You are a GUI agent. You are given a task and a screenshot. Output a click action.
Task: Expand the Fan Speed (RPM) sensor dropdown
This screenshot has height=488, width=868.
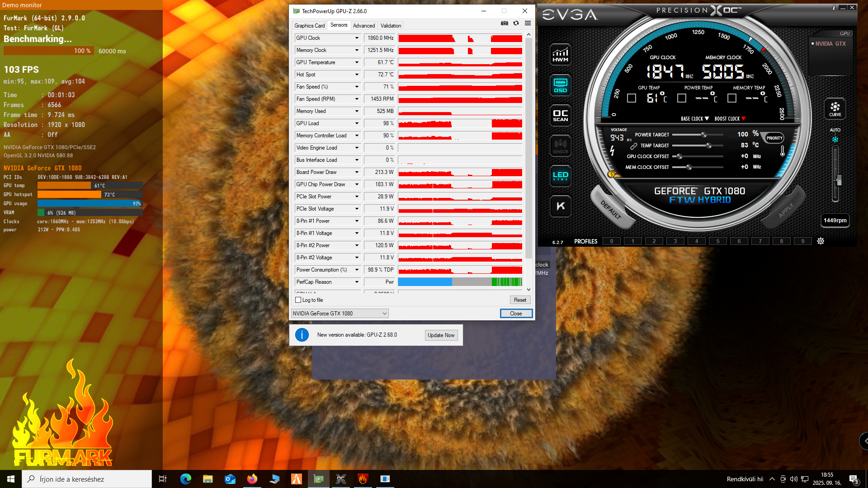pos(357,99)
